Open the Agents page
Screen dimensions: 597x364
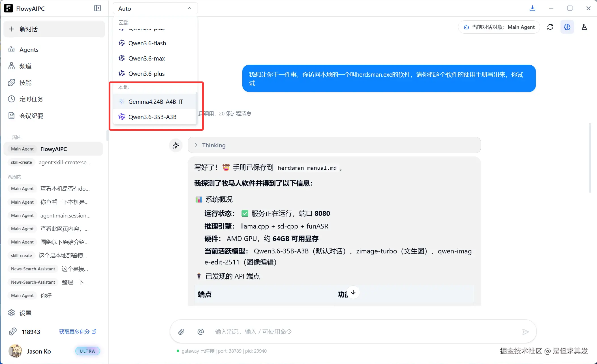tap(54, 49)
